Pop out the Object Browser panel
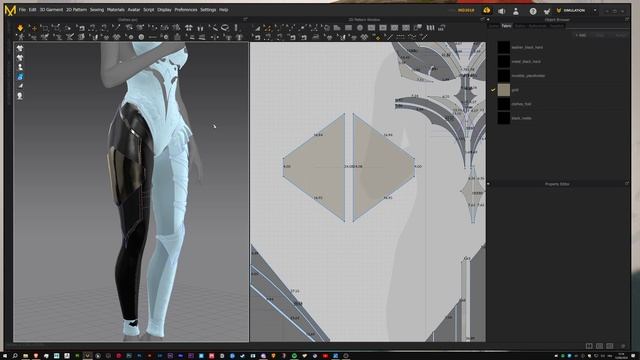 click(627, 20)
